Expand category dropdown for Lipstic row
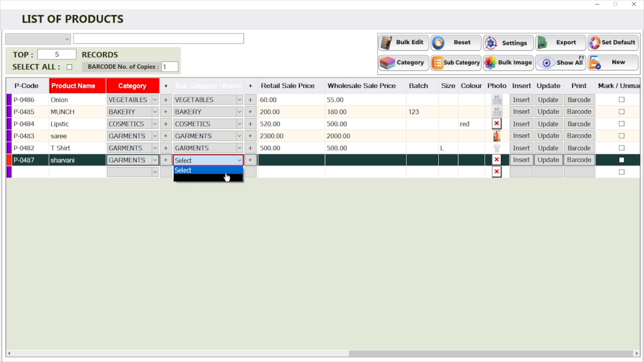 (x=155, y=124)
